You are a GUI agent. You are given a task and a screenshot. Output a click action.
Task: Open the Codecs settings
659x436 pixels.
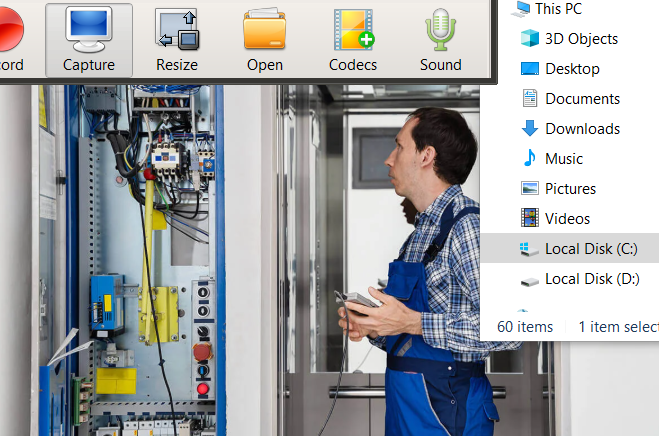click(353, 40)
